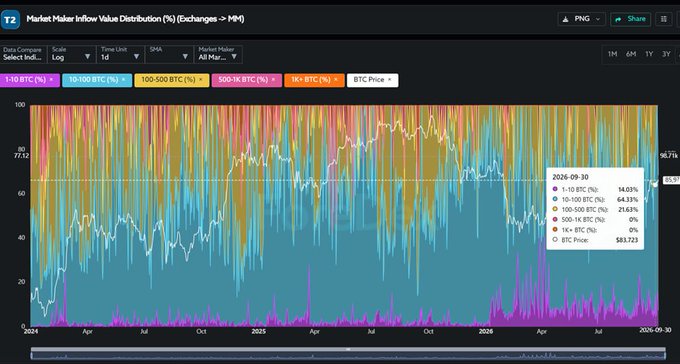Click the chart title Market Maker Inflow Value Distribution
680x364 pixels.
click(x=135, y=19)
